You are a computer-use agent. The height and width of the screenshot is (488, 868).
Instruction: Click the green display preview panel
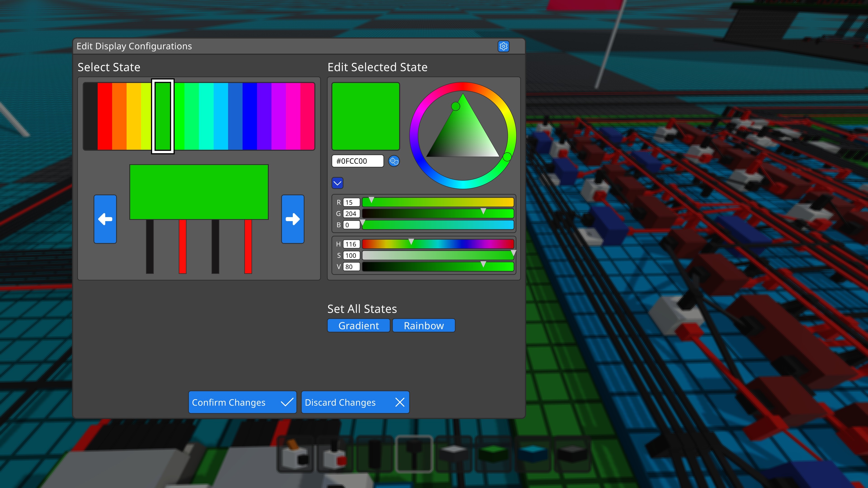(199, 192)
